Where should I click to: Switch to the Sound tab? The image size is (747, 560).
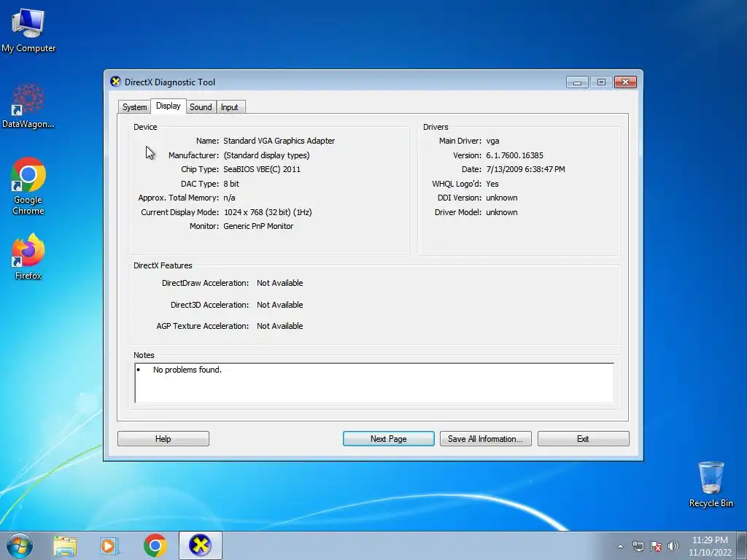click(201, 107)
